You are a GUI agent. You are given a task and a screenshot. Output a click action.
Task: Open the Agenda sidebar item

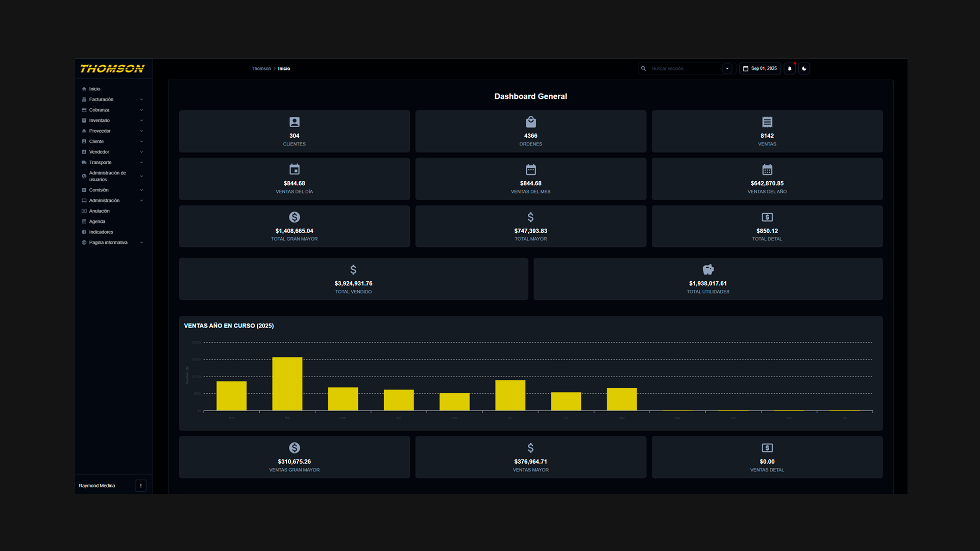pos(97,221)
